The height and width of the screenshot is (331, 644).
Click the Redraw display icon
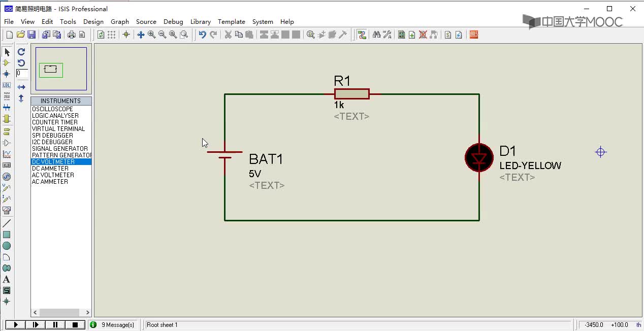tap(101, 35)
